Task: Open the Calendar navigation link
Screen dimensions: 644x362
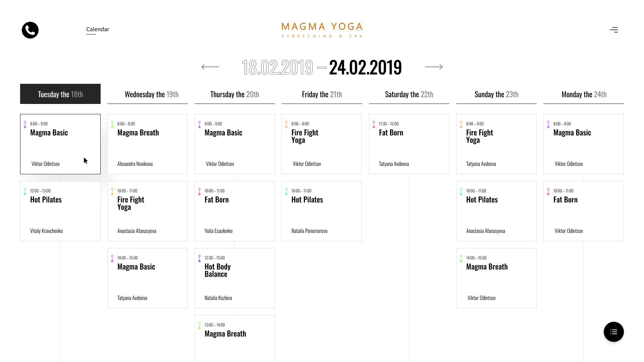Action: (x=98, y=29)
